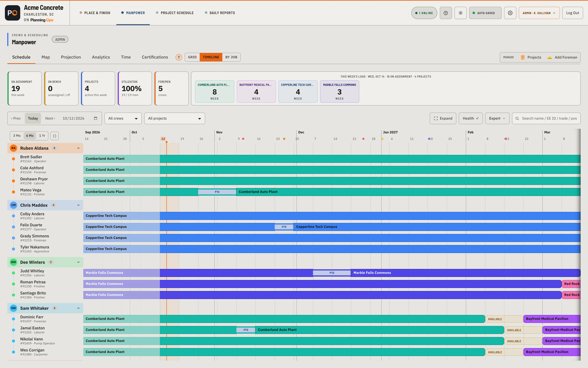The height and width of the screenshot is (368, 588).
Task: Click the RA avatar for Ruben Aldana
Action: (x=13, y=148)
